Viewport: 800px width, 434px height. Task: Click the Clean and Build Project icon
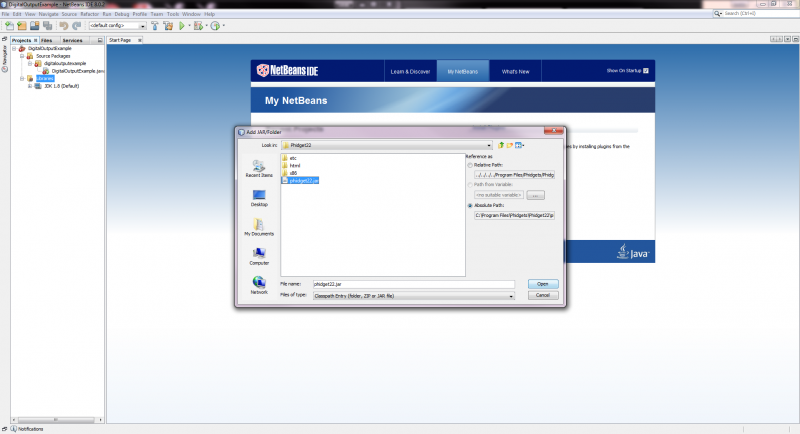(168, 25)
